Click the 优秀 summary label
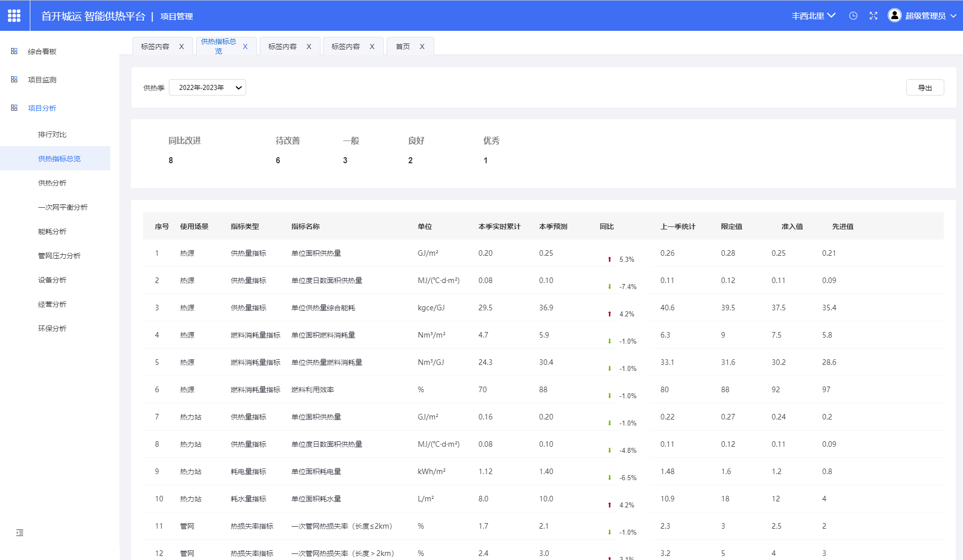Screen dimensions: 963x560 (x=491, y=141)
